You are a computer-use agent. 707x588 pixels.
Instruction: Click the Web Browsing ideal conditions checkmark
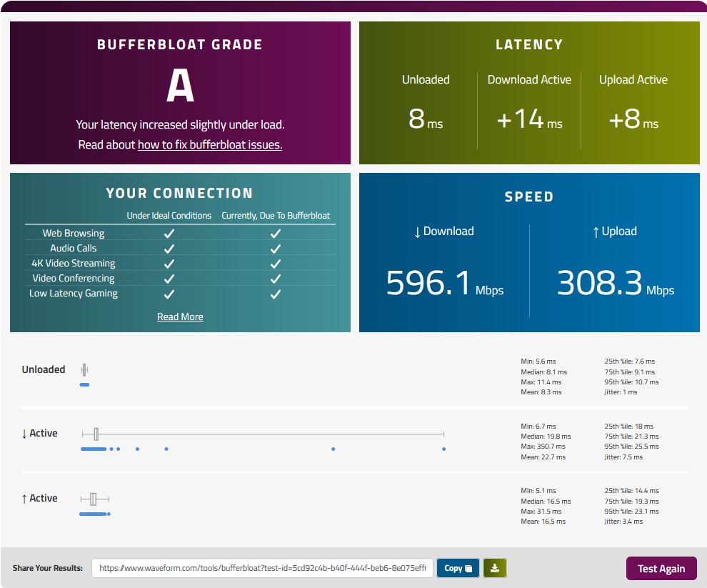pyautogui.click(x=169, y=234)
